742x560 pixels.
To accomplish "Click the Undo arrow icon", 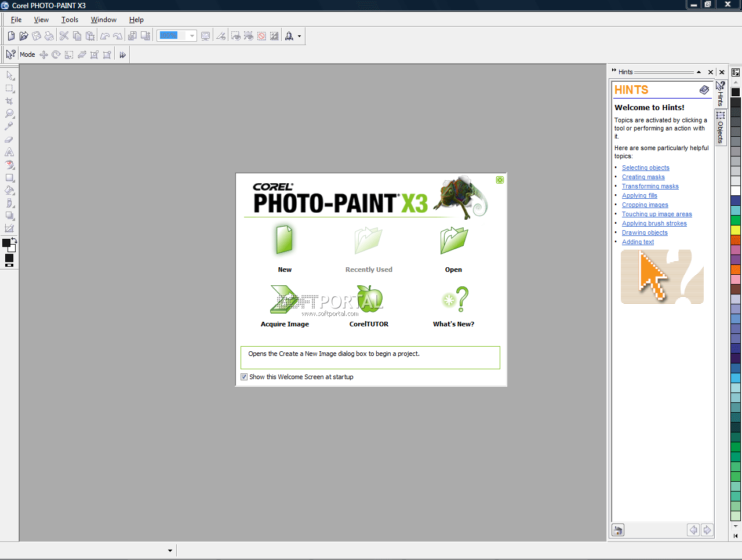I will click(105, 36).
